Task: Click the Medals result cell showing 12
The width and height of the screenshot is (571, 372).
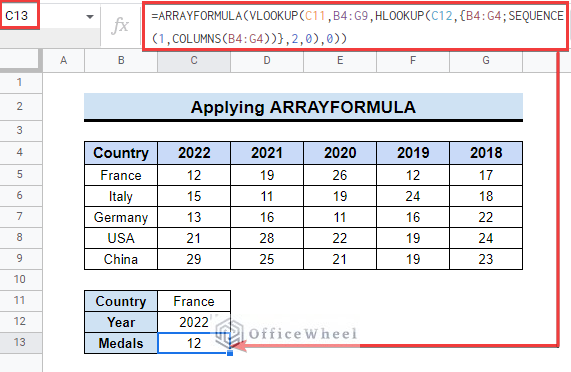Action: pos(194,343)
